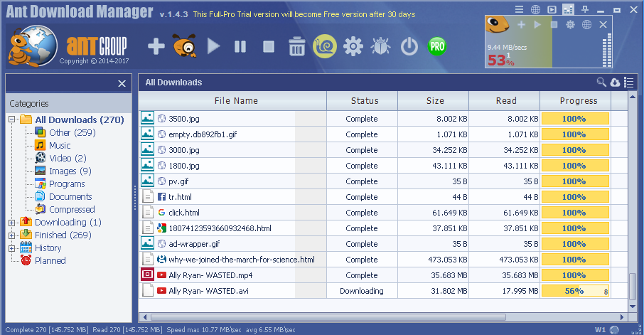Select the Other (259) category
The image size is (644, 335).
click(x=73, y=132)
